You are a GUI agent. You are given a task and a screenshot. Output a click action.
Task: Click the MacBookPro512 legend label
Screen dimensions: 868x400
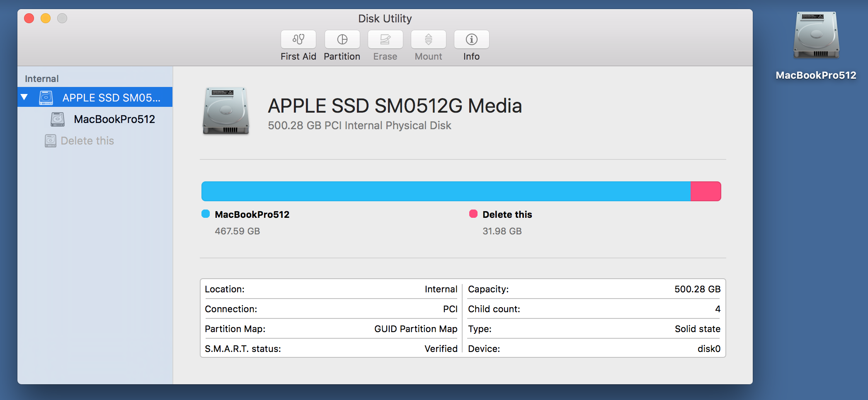pos(252,214)
